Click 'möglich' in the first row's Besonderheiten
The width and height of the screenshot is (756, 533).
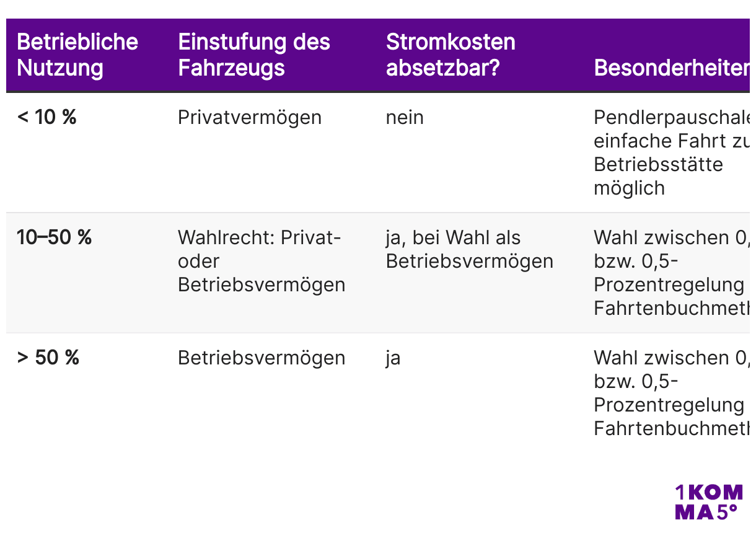pyautogui.click(x=629, y=188)
